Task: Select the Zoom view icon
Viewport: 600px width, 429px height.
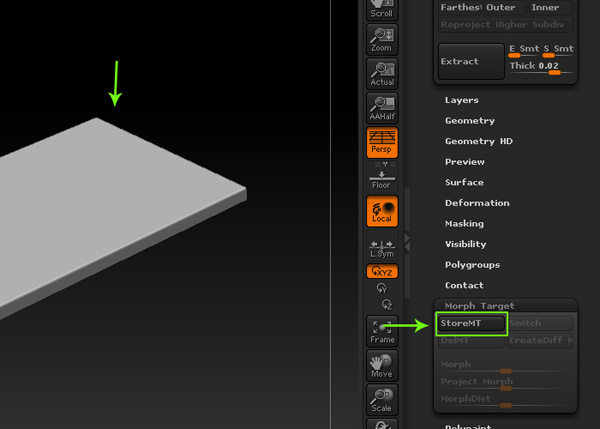Action: (381, 39)
